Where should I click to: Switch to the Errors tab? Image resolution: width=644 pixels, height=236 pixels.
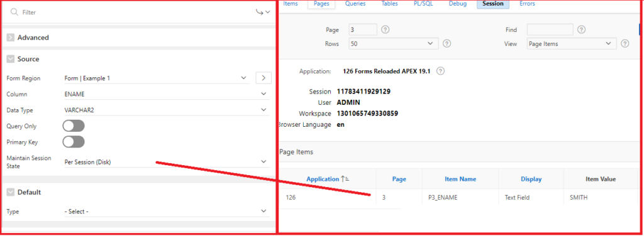tap(527, 4)
